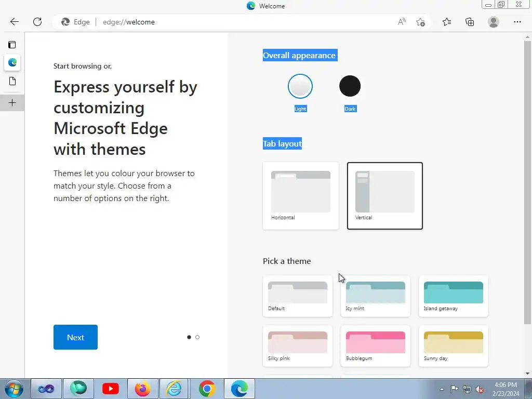Open the Windows Start menu
The height and width of the screenshot is (399, 532).
pyautogui.click(x=14, y=389)
